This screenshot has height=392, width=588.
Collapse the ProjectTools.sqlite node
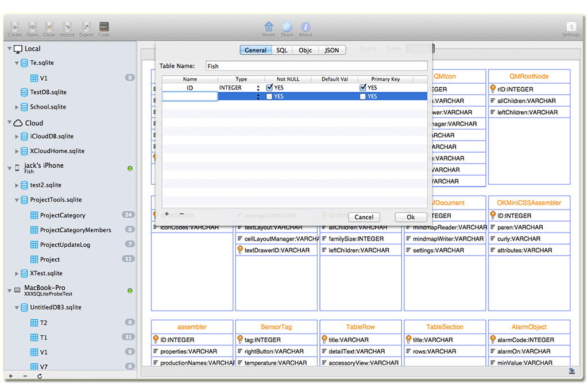click(x=17, y=200)
